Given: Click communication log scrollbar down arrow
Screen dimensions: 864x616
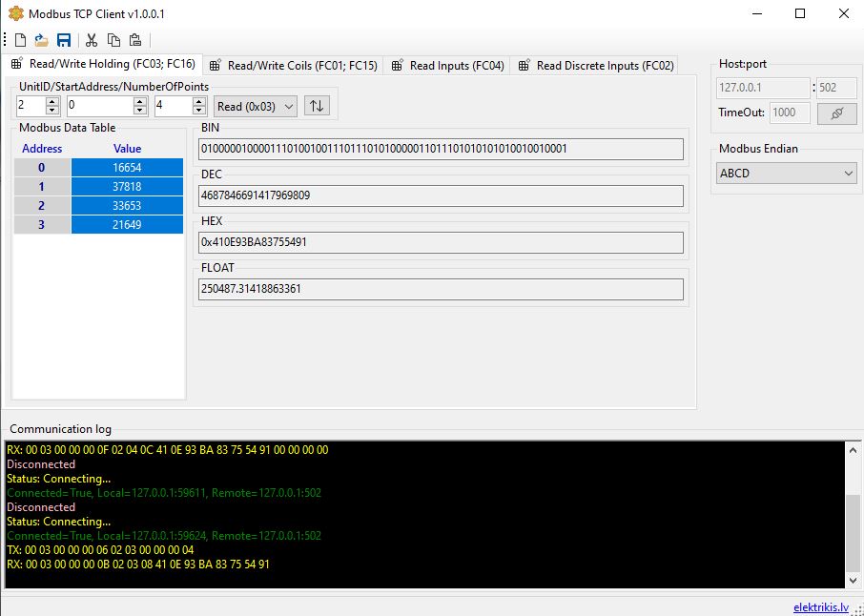Looking at the screenshot, I should click(853, 580).
